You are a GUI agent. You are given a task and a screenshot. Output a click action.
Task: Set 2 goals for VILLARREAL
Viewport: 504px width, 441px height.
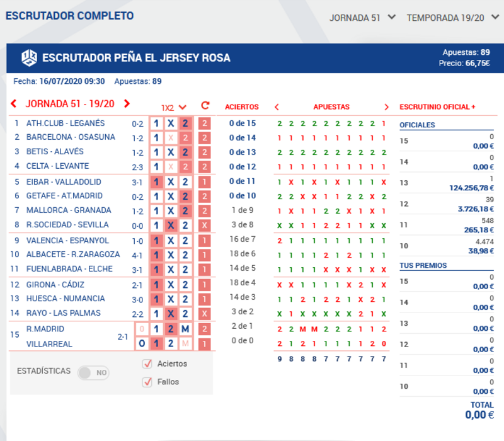[x=171, y=343]
